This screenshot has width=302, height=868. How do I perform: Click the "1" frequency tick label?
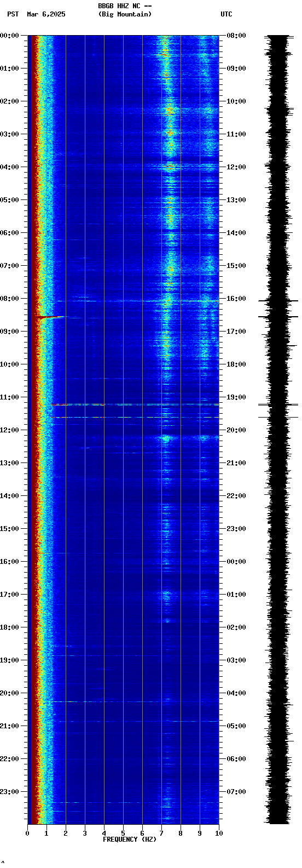(47, 833)
